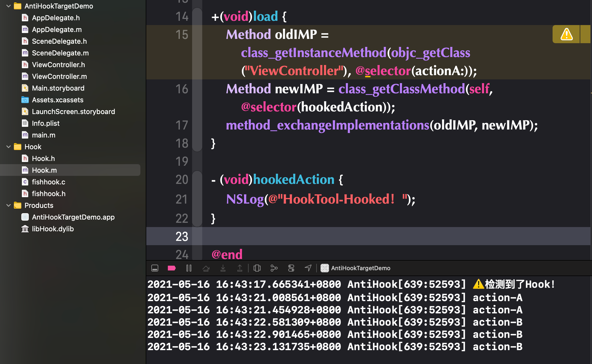Collapse the Products folder chevron
Viewport: 592px width, 364px height.
[9, 205]
